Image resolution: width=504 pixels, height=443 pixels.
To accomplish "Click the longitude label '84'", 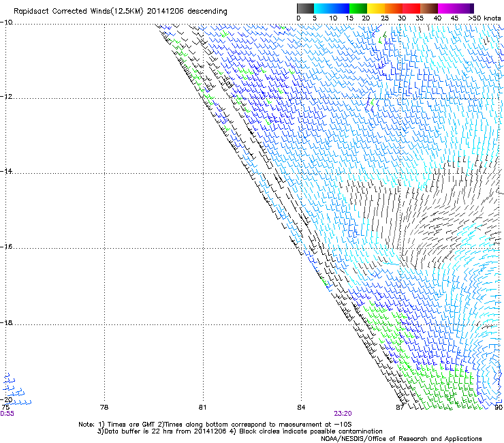I will pyautogui.click(x=301, y=408).
